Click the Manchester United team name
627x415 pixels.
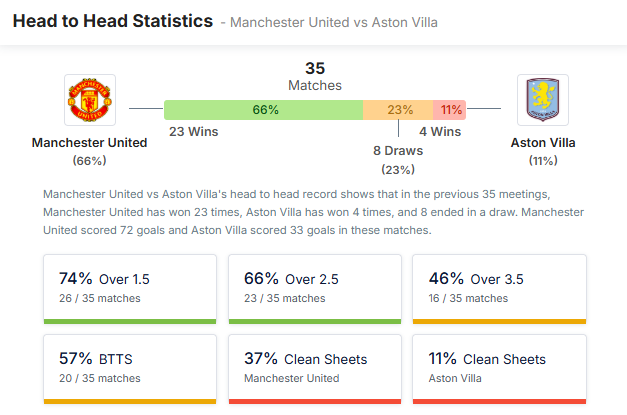89,143
